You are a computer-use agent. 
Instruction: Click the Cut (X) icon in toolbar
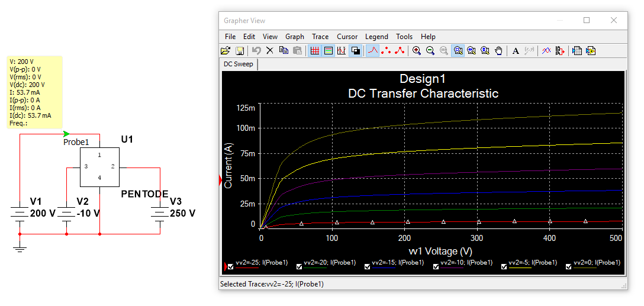click(x=270, y=51)
